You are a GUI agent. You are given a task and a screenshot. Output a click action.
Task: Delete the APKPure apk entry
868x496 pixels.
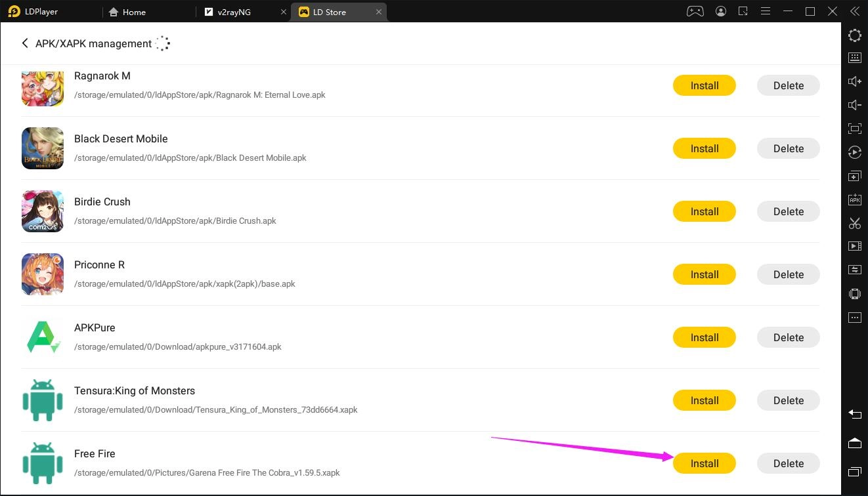click(x=788, y=337)
